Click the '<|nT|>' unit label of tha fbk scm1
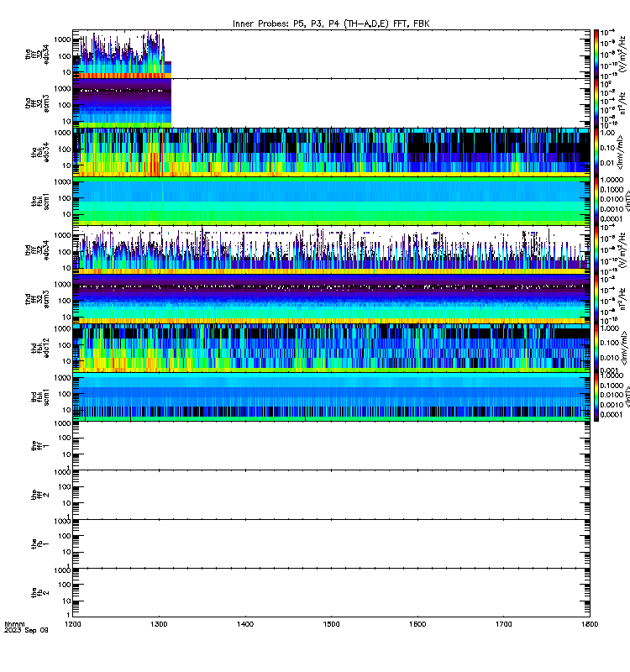Screen dimensions: 630x672 [626, 201]
